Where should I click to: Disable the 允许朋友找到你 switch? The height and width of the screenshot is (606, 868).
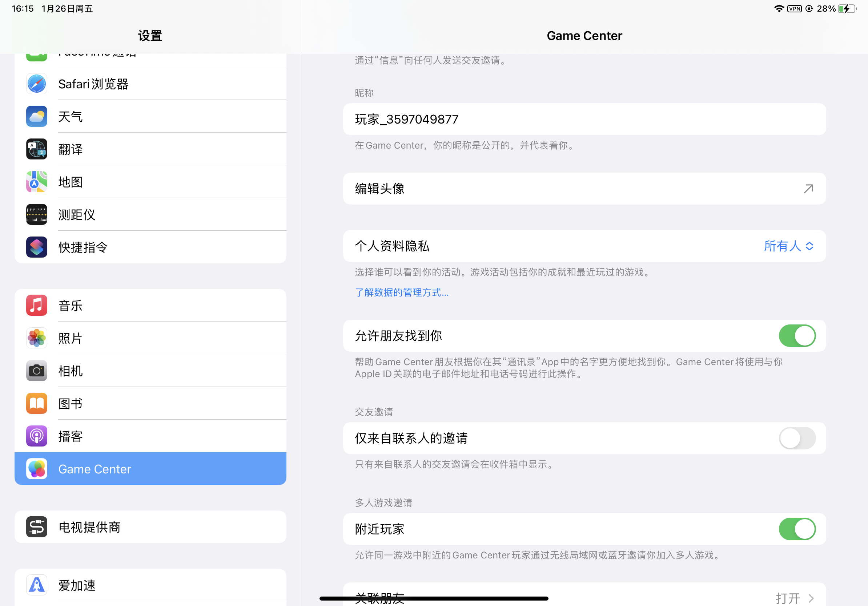[x=797, y=335]
